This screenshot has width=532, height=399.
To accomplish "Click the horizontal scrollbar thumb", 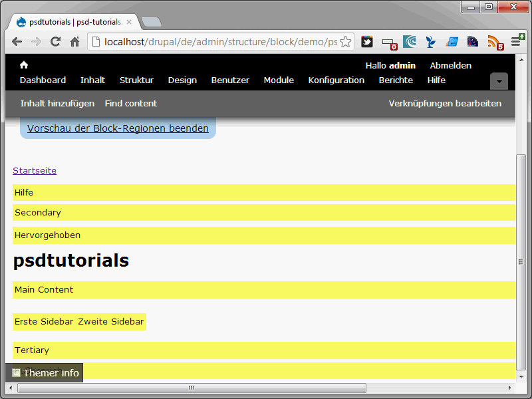I will pyautogui.click(x=192, y=388).
